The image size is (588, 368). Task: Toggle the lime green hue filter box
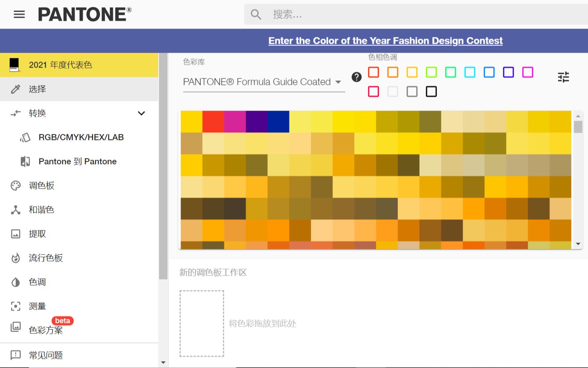(431, 72)
